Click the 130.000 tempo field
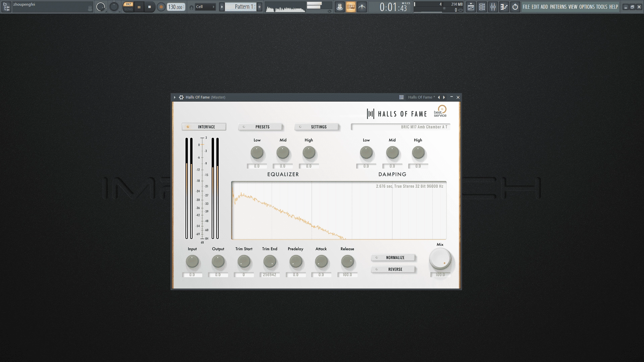The width and height of the screenshot is (644, 362). [176, 7]
